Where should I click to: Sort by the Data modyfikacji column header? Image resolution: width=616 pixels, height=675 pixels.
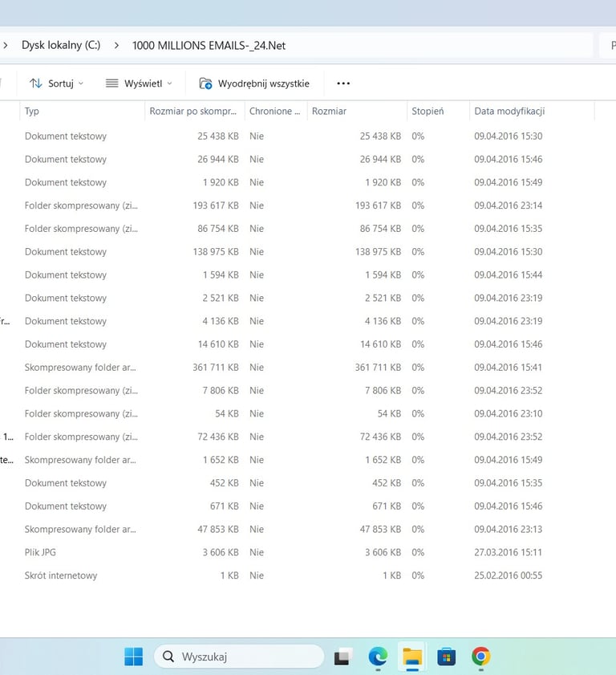pos(532,111)
